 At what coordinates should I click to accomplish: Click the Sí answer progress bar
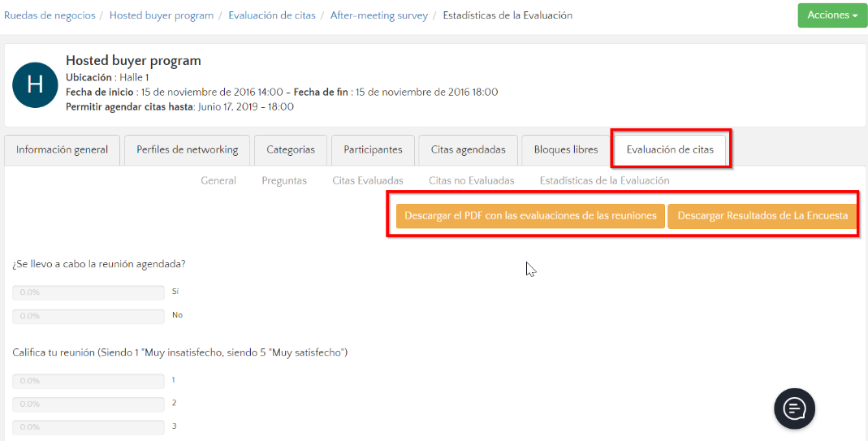89,292
